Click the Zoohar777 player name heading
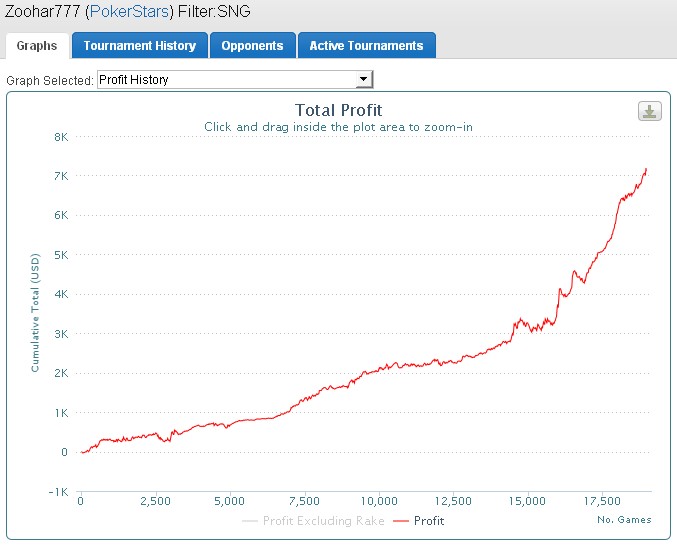The height and width of the screenshot is (545, 677). pos(42,11)
